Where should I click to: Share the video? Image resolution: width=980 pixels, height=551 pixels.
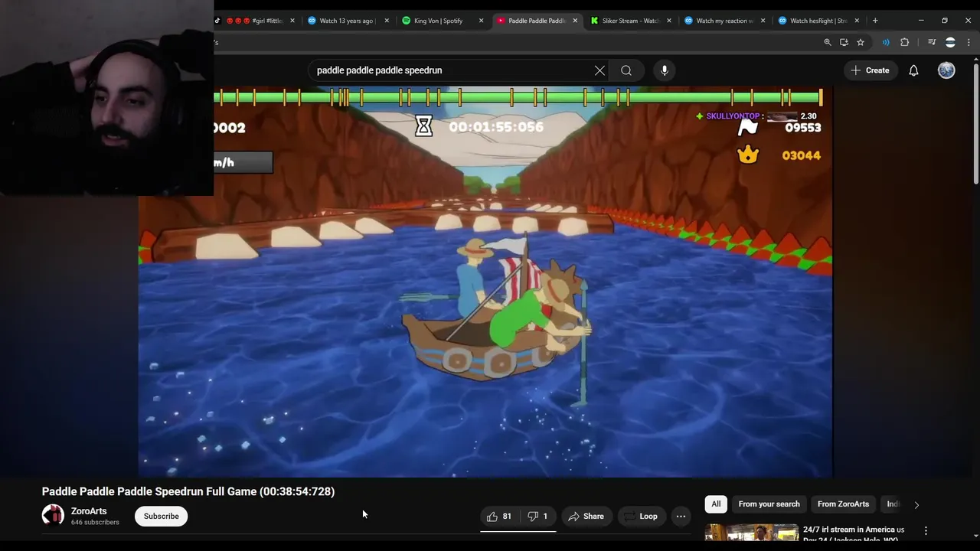pyautogui.click(x=586, y=517)
